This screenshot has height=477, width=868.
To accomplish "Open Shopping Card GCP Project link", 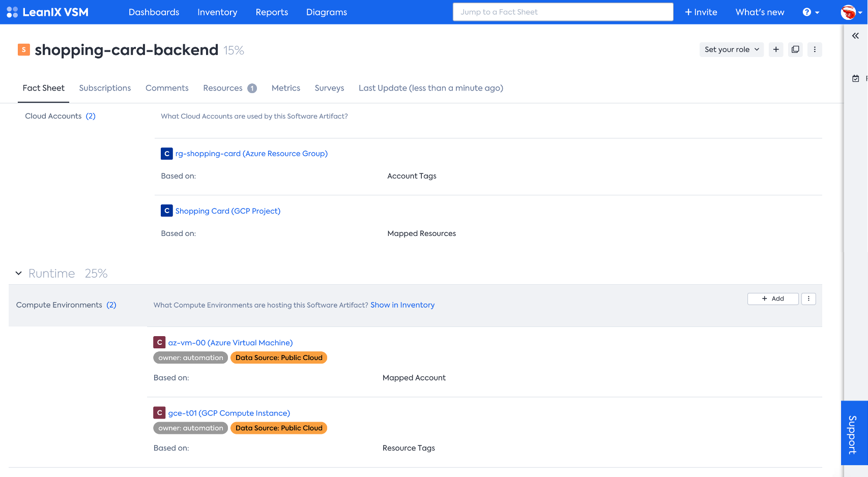I will (228, 211).
